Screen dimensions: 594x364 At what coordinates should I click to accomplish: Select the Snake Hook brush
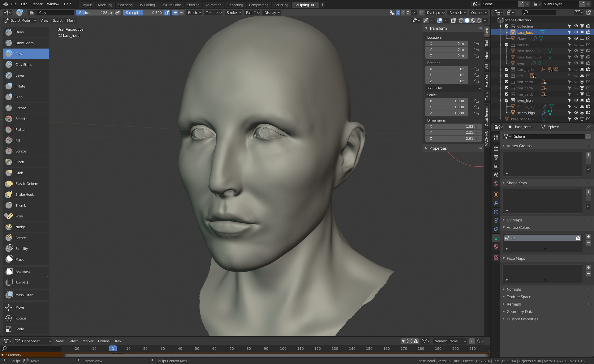point(24,195)
